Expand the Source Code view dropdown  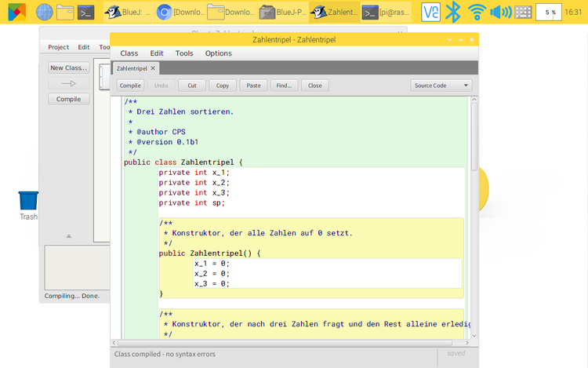(x=441, y=86)
